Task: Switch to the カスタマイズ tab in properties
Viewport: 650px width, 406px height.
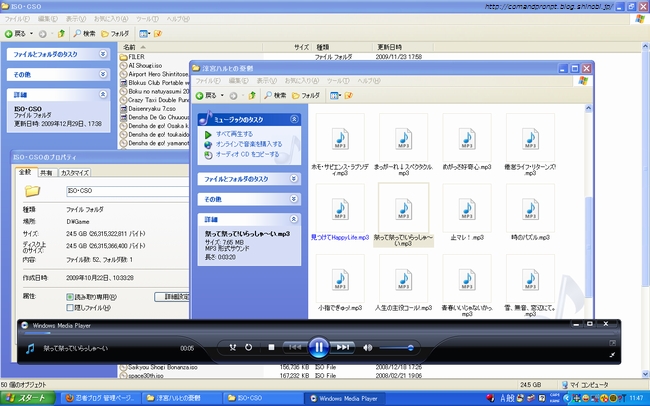Action: 75,173
